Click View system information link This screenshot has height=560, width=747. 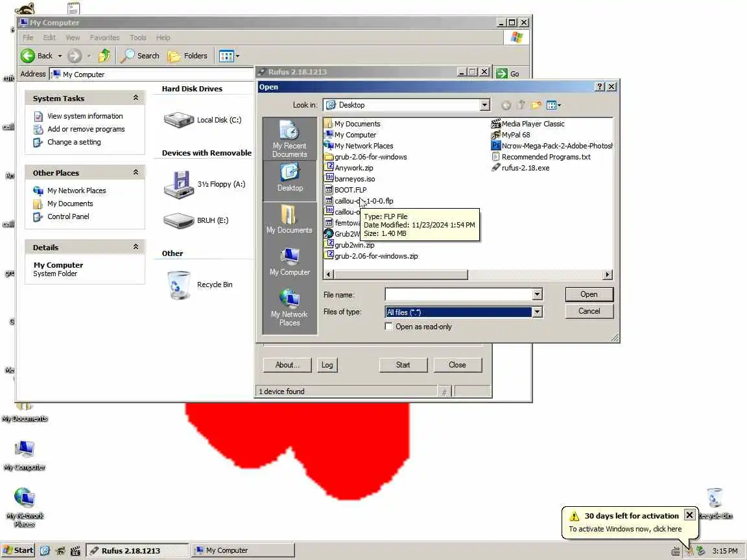[85, 116]
